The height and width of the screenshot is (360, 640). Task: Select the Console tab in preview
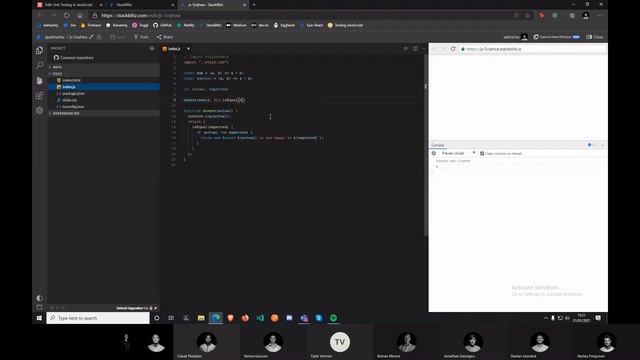coord(438,145)
